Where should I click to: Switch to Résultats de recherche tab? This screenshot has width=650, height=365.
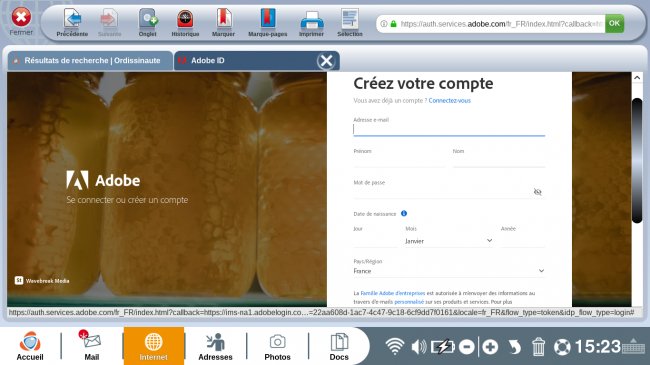(x=90, y=61)
